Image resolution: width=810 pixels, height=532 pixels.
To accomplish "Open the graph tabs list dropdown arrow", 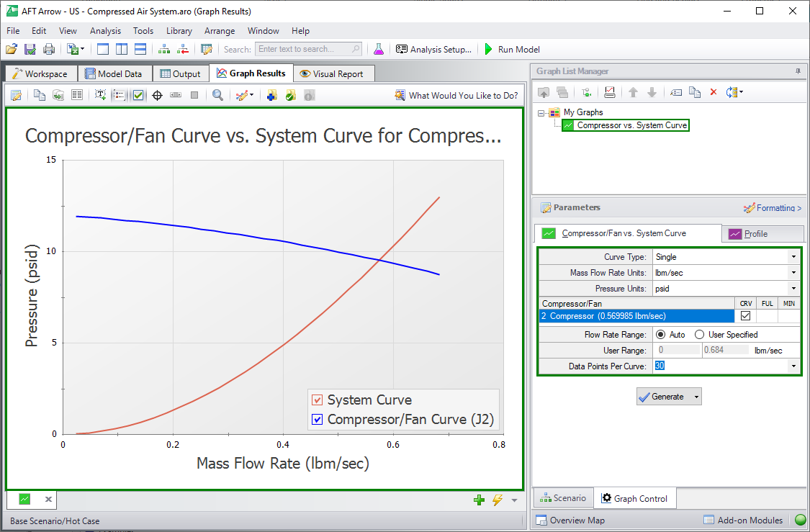I will (x=514, y=500).
